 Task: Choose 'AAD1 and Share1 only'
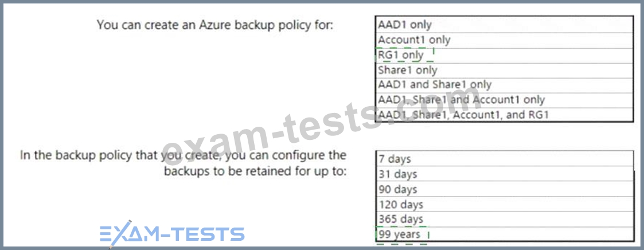504,85
